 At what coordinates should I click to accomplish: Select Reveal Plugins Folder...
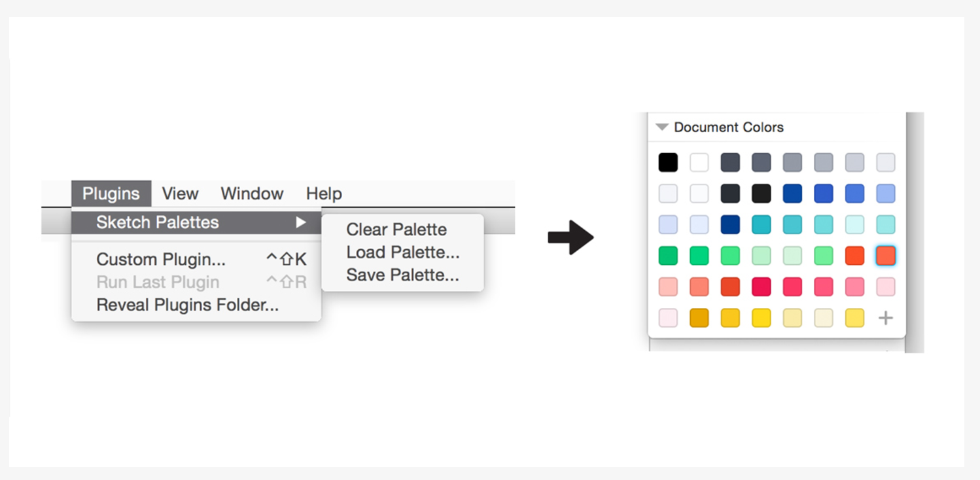point(188,305)
